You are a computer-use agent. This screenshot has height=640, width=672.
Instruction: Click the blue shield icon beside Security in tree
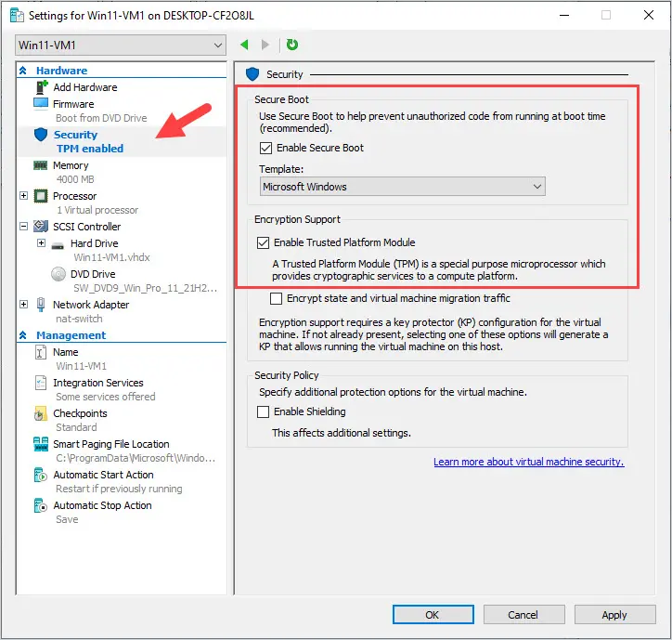click(x=41, y=135)
